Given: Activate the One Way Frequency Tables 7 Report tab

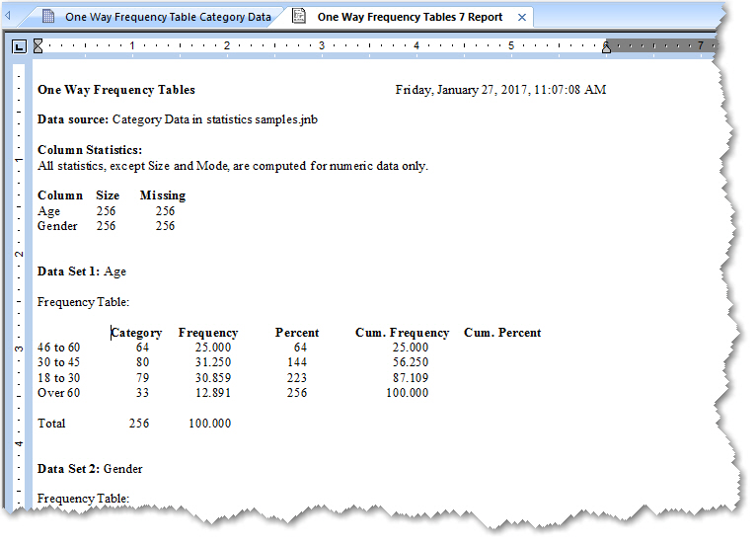Looking at the screenshot, I should tap(410, 17).
